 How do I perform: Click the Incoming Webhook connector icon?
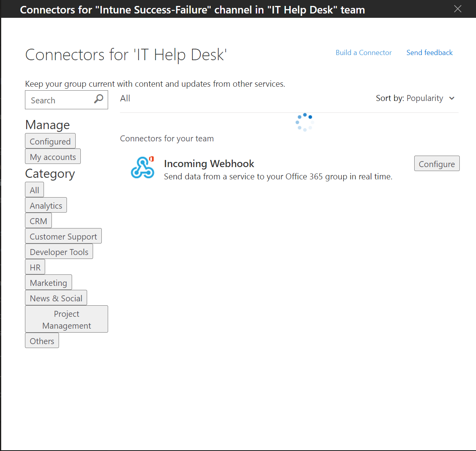click(143, 167)
